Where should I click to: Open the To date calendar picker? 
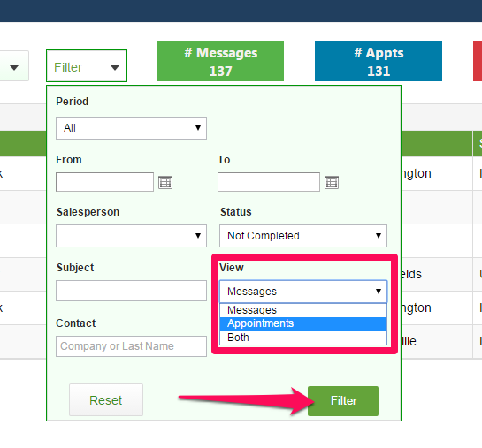(332, 182)
